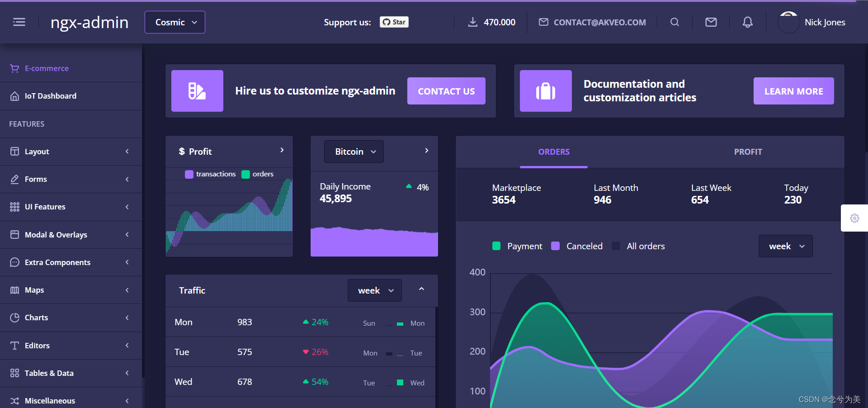
Task: Select the Wed traffic row
Action: tap(300, 382)
